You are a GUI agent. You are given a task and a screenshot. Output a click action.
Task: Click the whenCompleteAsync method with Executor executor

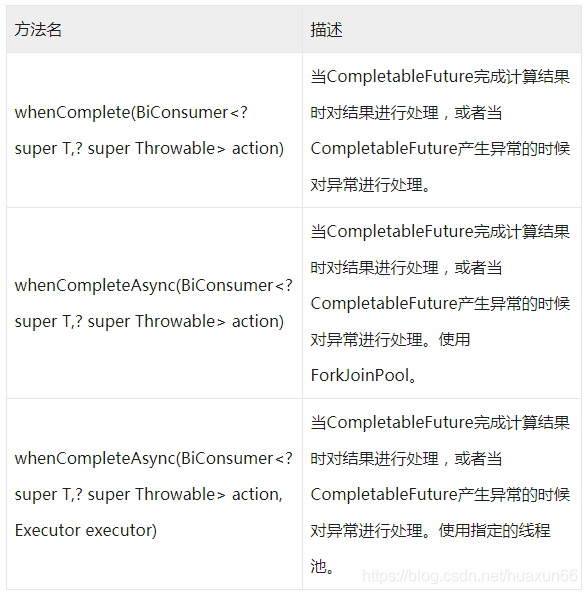(x=153, y=494)
